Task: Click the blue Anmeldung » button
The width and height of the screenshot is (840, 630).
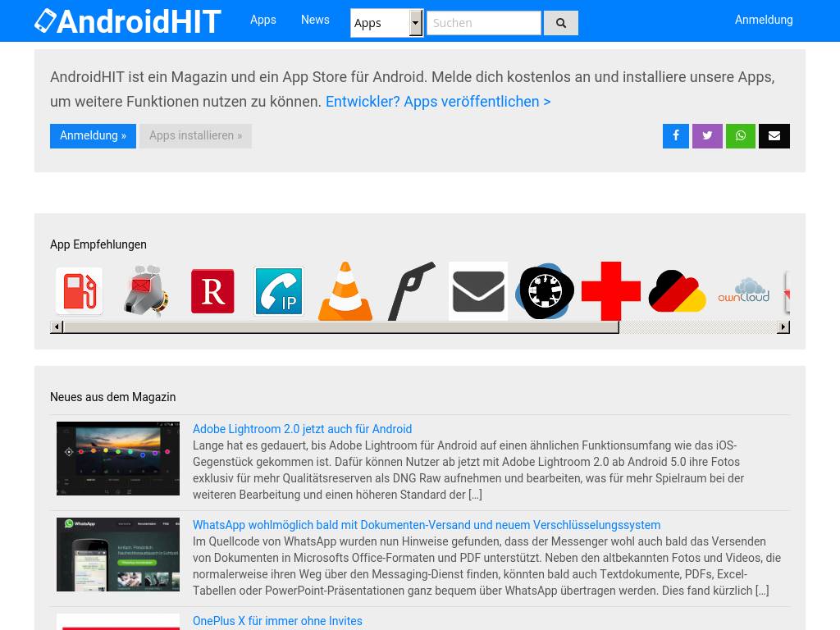Action: [93, 136]
